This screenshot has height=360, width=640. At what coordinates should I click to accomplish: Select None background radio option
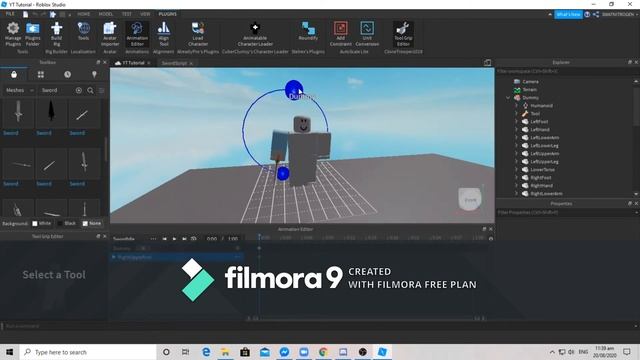91,223
